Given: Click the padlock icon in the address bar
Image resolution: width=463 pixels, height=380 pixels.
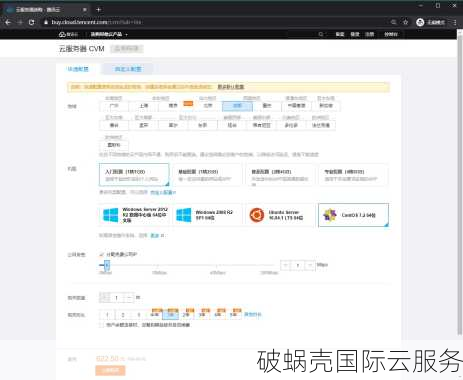Looking at the screenshot, I should pyautogui.click(x=46, y=22).
